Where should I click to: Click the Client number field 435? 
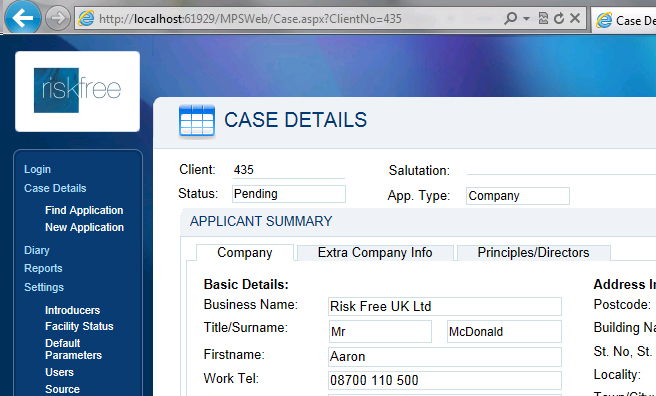click(288, 170)
